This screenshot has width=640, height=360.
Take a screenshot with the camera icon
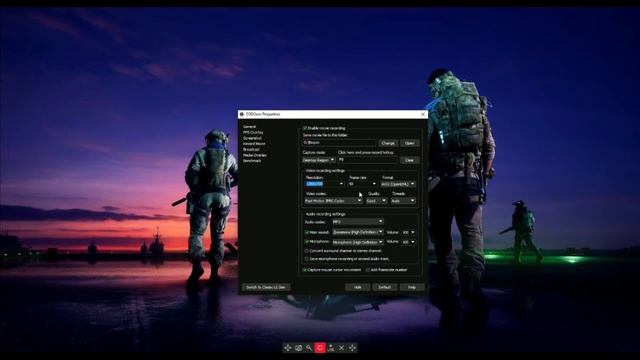pos(298,348)
